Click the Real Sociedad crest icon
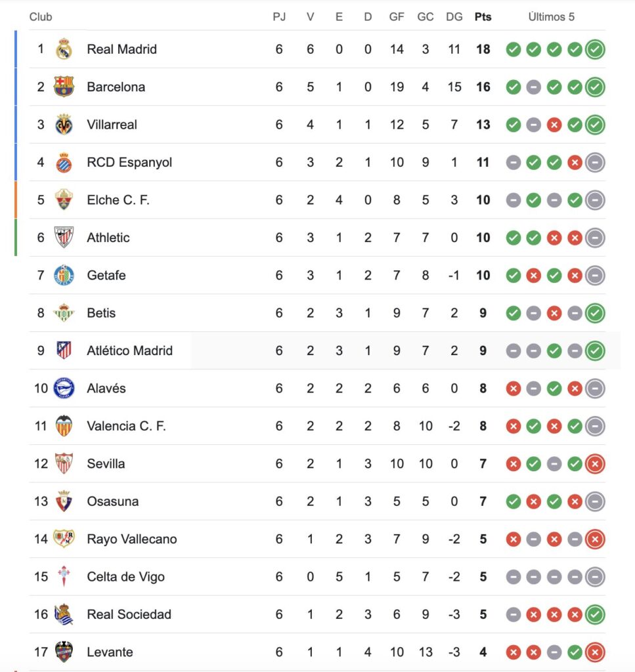Image resolution: width=635 pixels, height=672 pixels. pos(64,615)
